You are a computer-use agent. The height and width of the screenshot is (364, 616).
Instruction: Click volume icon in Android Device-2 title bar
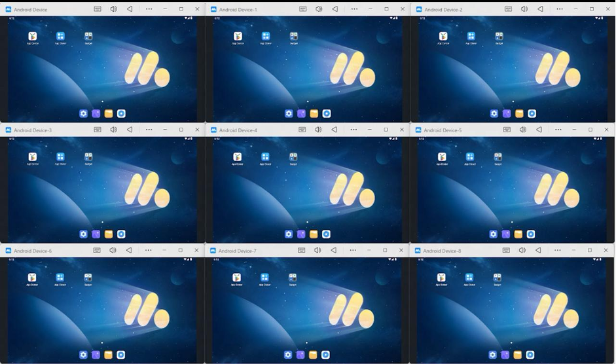[x=524, y=9]
